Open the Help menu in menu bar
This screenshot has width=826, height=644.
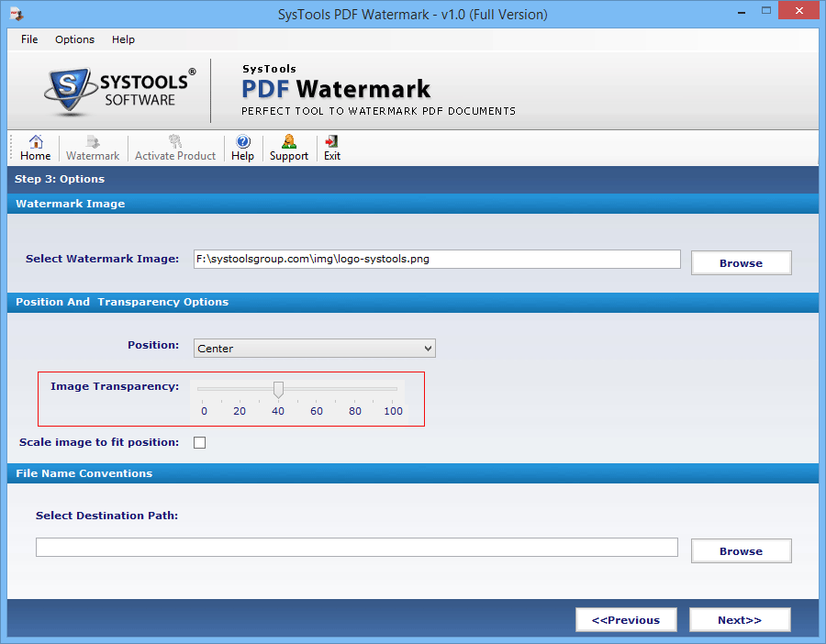click(123, 39)
